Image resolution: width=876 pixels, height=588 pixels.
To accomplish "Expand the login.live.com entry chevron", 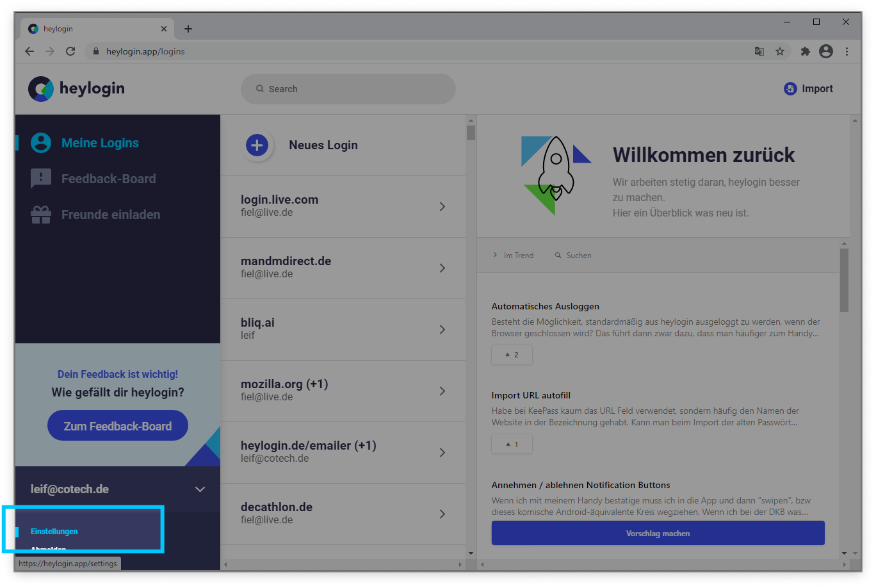I will click(442, 206).
